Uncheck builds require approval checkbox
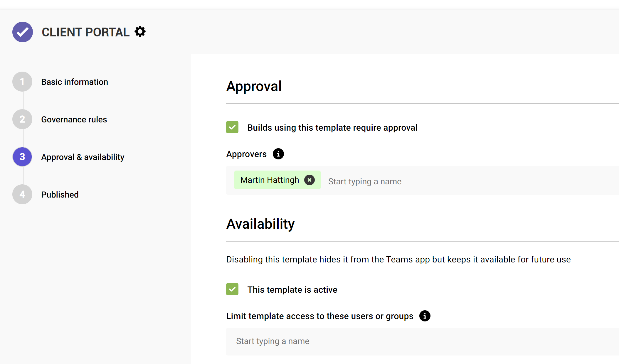The width and height of the screenshot is (619, 364). coord(232,127)
